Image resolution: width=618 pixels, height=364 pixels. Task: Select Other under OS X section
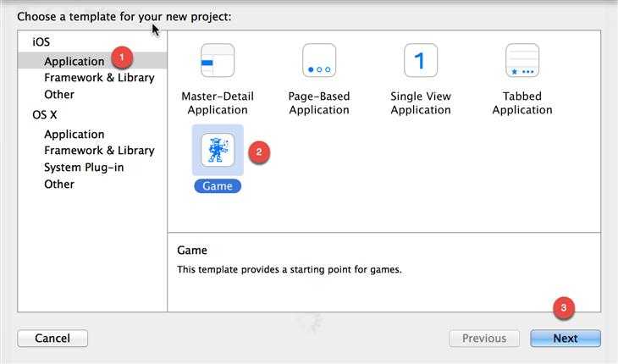point(59,184)
